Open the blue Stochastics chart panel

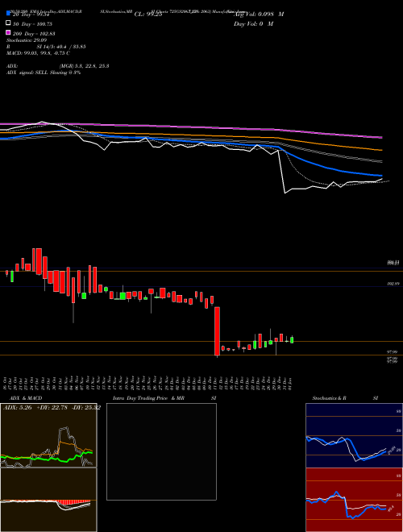pos(354,435)
